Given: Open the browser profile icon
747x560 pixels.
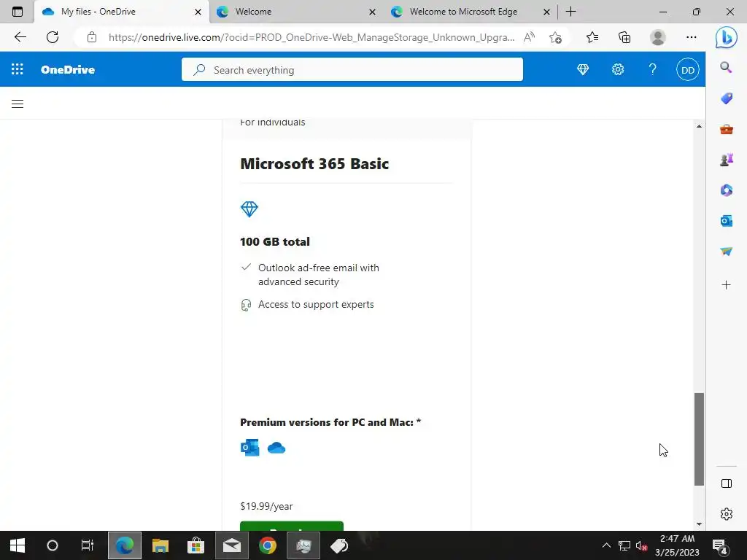Looking at the screenshot, I should (x=657, y=37).
